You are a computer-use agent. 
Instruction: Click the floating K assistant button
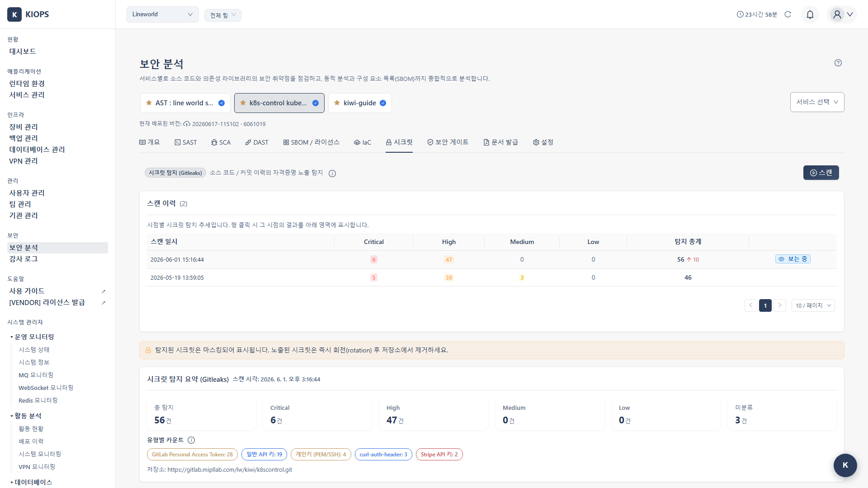coord(845,465)
